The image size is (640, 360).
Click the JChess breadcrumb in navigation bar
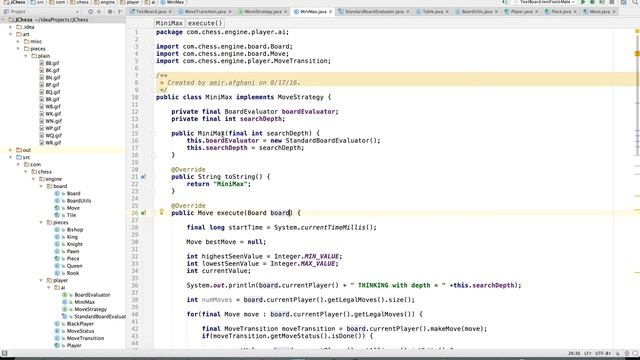coord(13,2)
